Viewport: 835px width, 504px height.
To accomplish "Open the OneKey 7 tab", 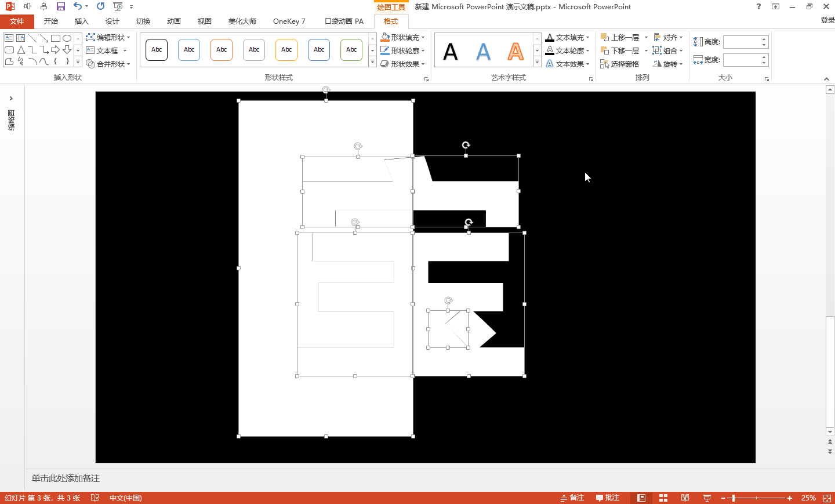I will pyautogui.click(x=289, y=21).
